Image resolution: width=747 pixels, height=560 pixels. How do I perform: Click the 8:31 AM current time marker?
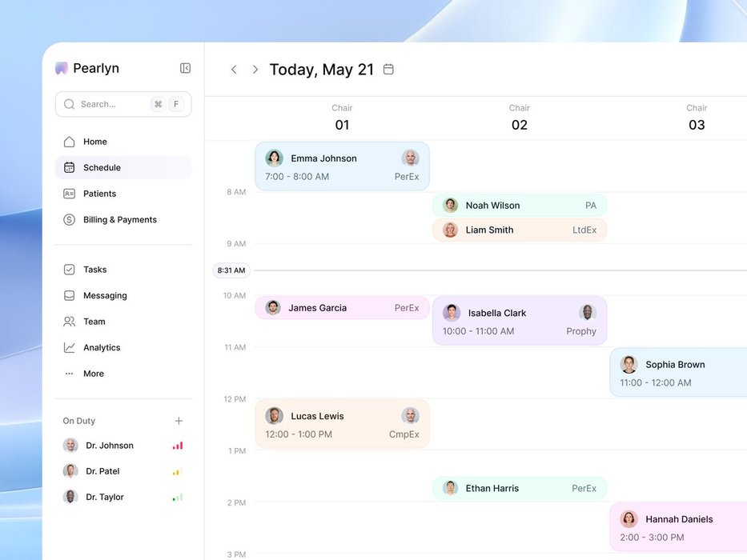tap(231, 270)
